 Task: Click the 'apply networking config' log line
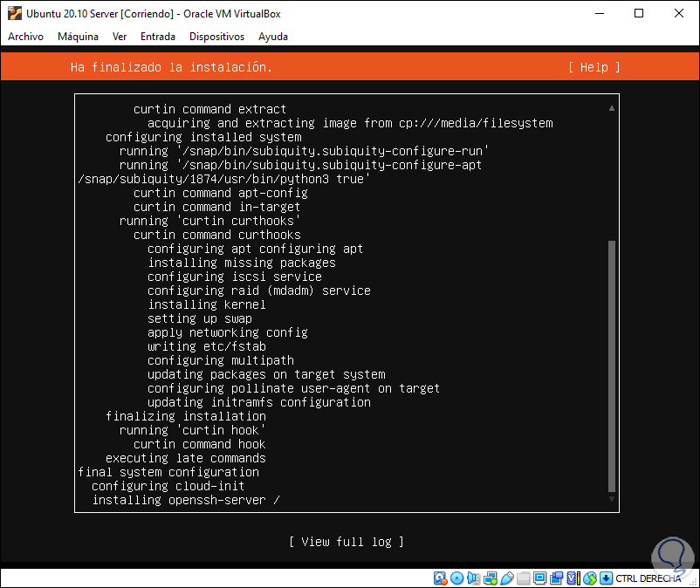pos(228,332)
